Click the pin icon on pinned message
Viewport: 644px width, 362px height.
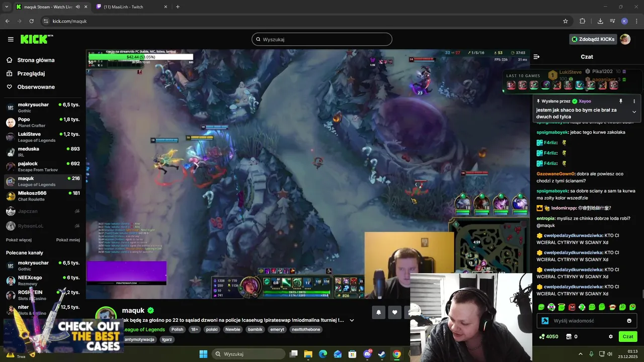tap(621, 101)
